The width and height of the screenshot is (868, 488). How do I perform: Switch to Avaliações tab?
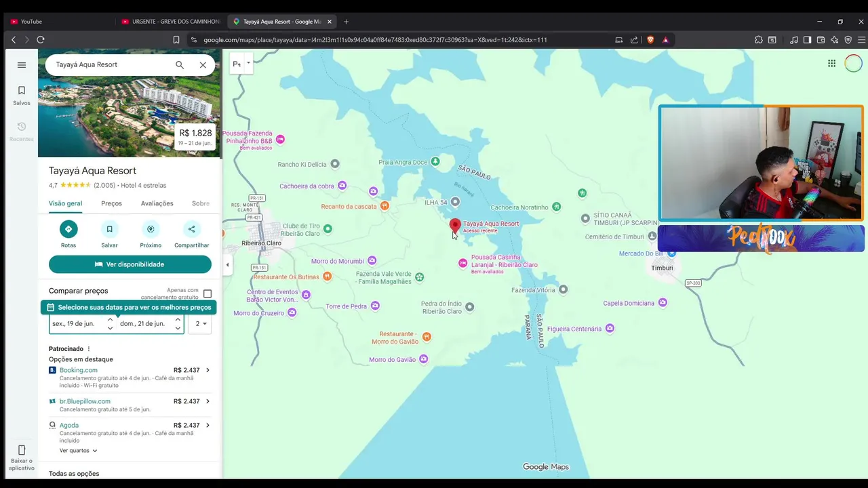(157, 203)
